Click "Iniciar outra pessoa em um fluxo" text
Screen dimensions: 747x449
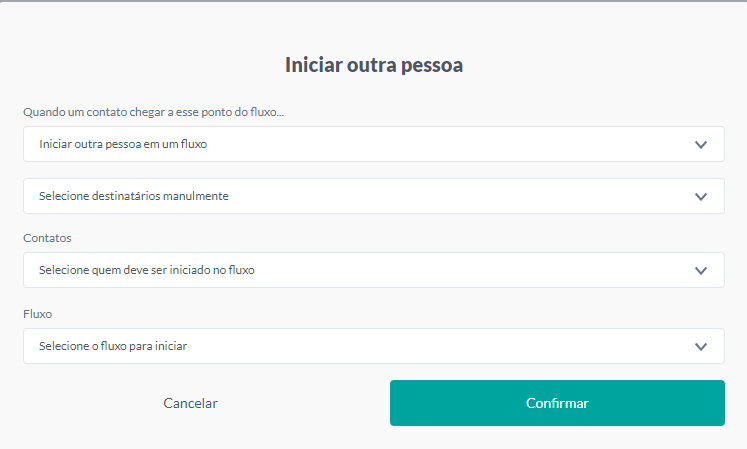click(123, 144)
